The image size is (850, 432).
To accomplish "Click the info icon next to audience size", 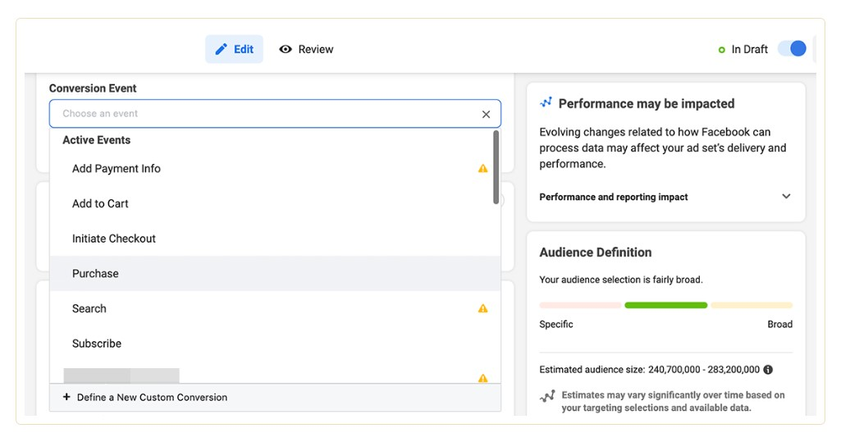I will (x=768, y=370).
